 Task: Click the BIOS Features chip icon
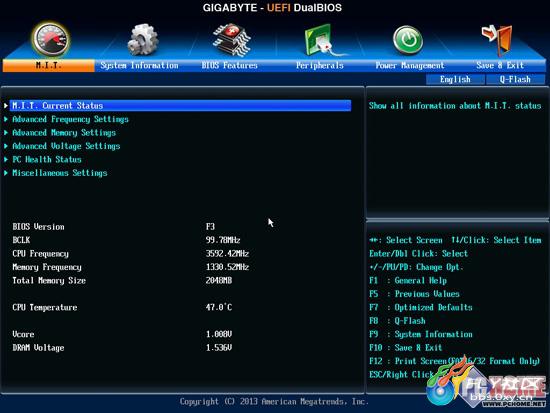[x=231, y=39]
